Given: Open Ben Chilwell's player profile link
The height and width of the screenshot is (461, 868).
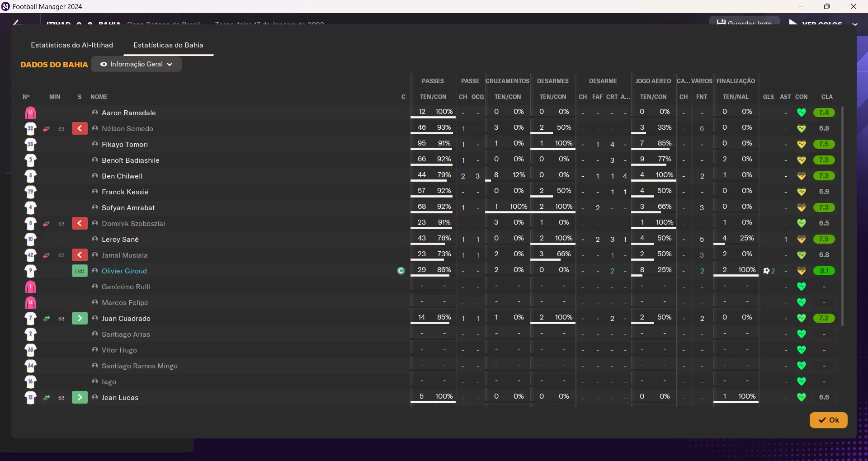Looking at the screenshot, I should (x=122, y=176).
